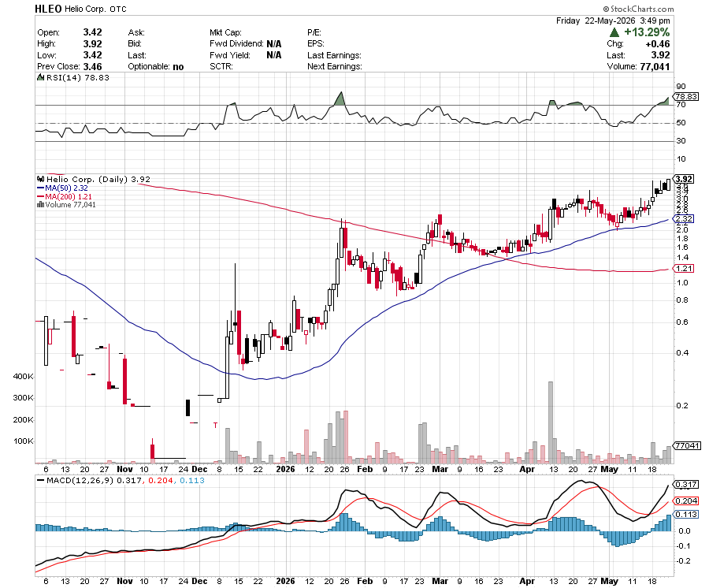Click the Mar label on price chart axis
709x588 pixels.
click(x=440, y=469)
